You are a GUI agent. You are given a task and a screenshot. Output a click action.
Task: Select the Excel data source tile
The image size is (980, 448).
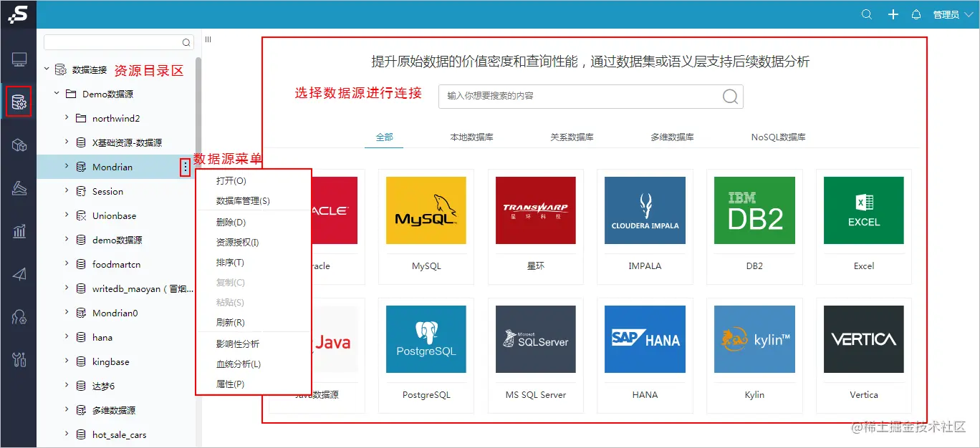[x=864, y=227]
